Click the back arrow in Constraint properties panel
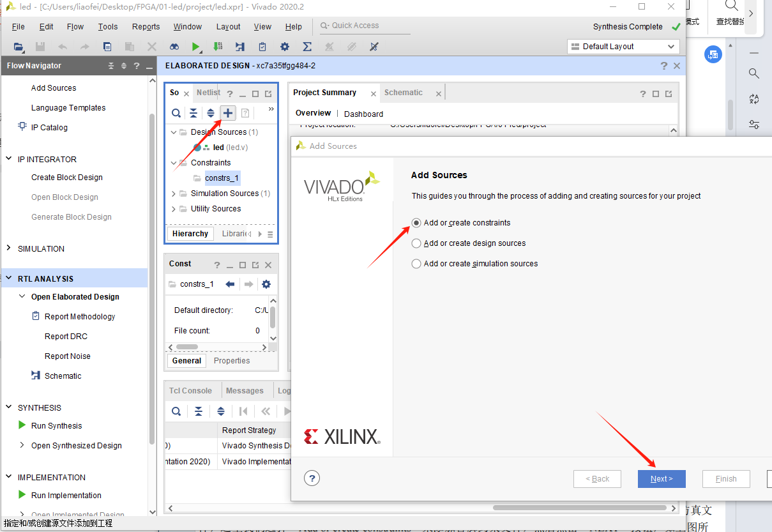This screenshot has height=532, width=772. pyautogui.click(x=230, y=284)
